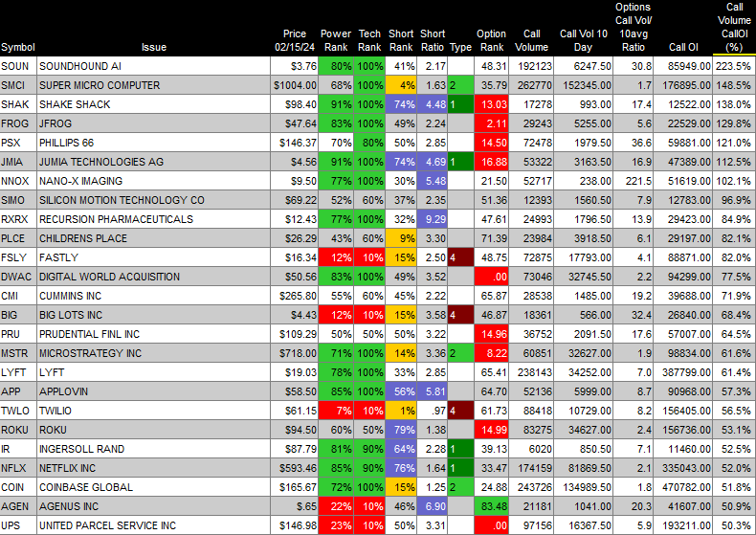756x535 pixels.
Task: Select PSX tech rank 80%
Action: pyautogui.click(x=369, y=143)
